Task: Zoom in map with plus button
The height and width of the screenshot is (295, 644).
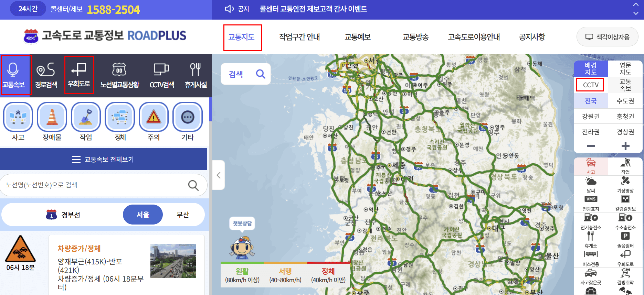Action: point(625,146)
